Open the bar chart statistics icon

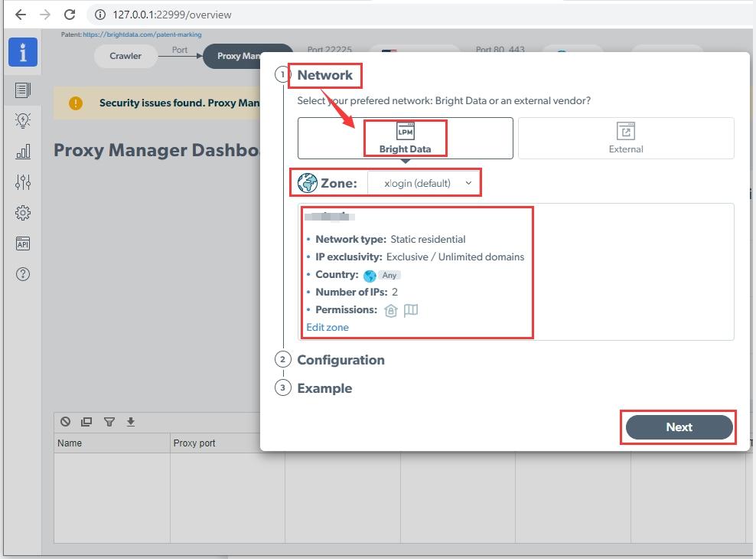pyautogui.click(x=23, y=152)
